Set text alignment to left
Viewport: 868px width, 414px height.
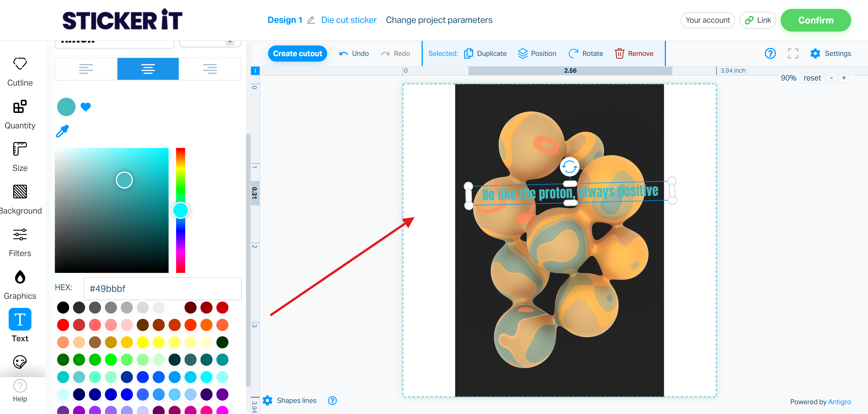pos(86,69)
